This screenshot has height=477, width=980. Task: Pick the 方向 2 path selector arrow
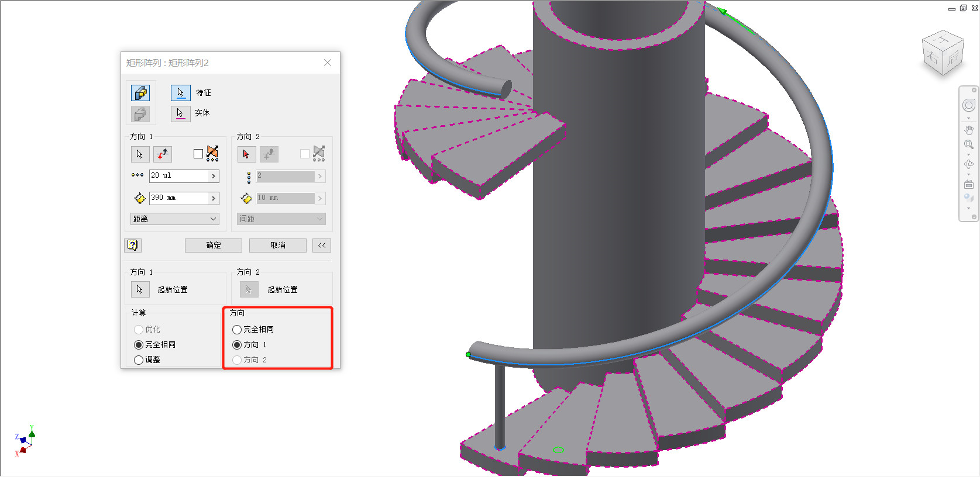click(x=246, y=154)
